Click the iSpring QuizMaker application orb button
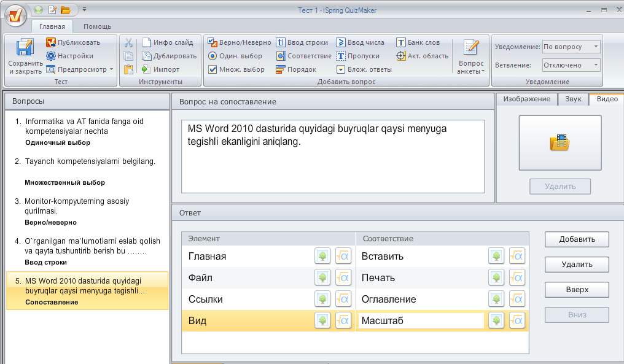The height and width of the screenshot is (364, 624). pyautogui.click(x=15, y=16)
